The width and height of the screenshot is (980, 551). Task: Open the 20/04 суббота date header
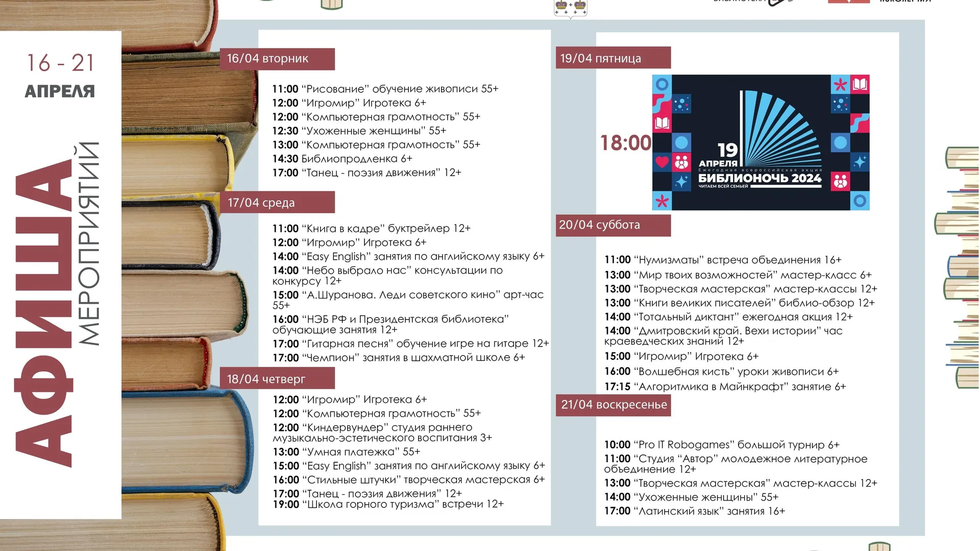click(613, 225)
